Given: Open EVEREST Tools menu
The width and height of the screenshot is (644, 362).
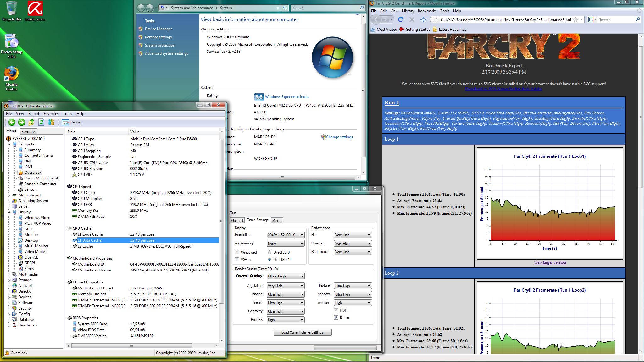Looking at the screenshot, I should pos(67,114).
